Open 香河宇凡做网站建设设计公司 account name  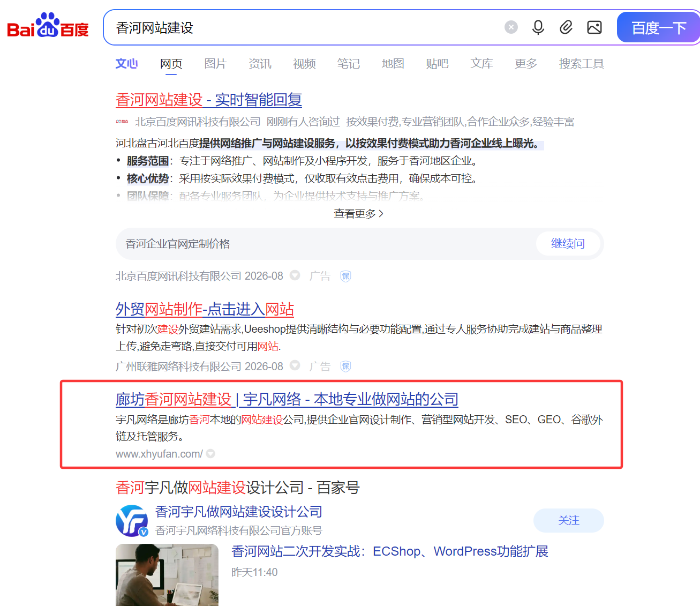click(239, 512)
